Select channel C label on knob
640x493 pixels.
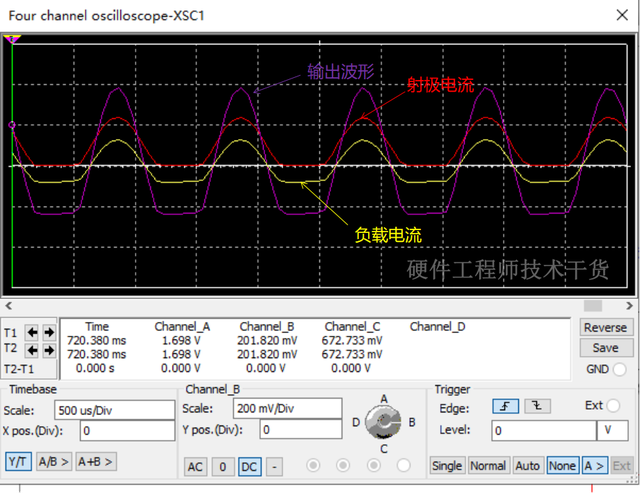pos(384,449)
